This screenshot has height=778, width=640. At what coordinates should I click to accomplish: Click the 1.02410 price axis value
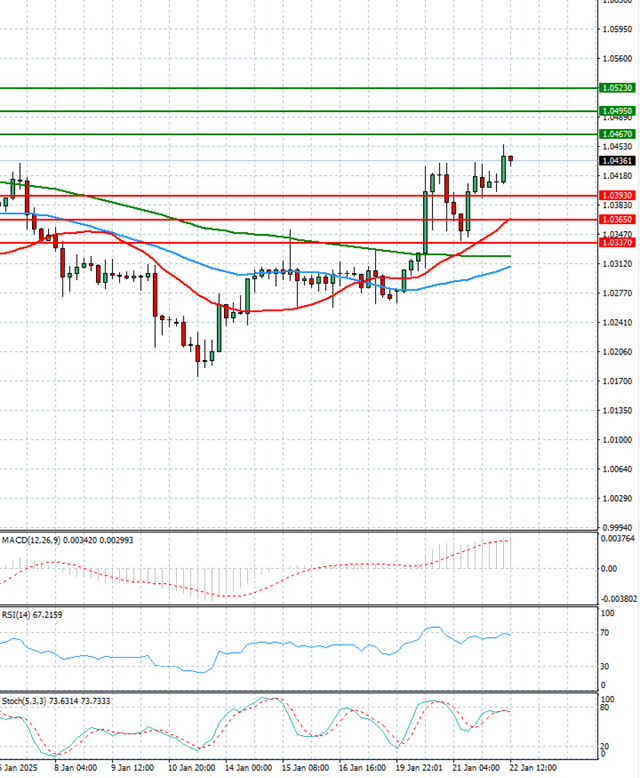pyautogui.click(x=617, y=323)
